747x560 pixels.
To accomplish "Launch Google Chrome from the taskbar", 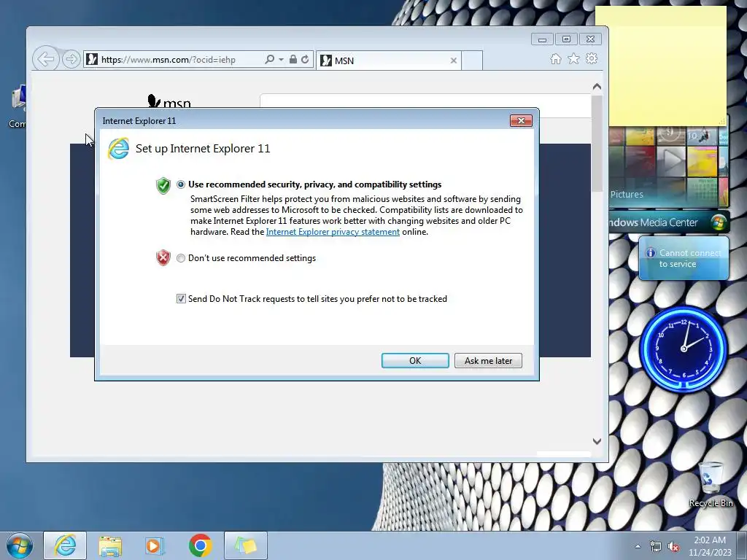I will [x=200, y=545].
